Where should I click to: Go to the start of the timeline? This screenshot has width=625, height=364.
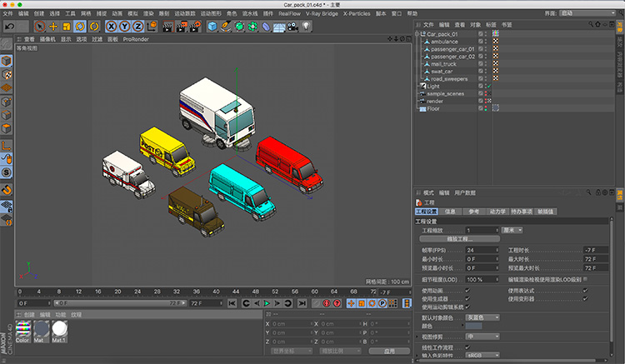click(232, 303)
